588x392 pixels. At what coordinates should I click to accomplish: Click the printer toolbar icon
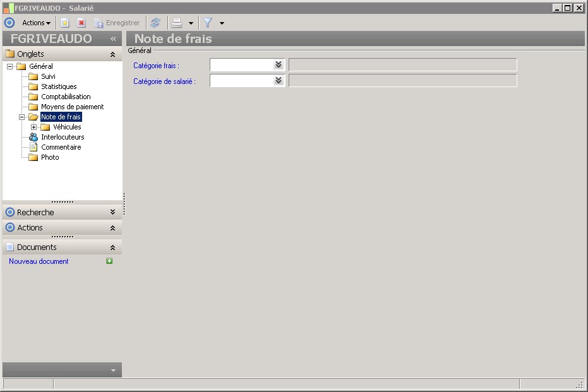pyautogui.click(x=177, y=23)
